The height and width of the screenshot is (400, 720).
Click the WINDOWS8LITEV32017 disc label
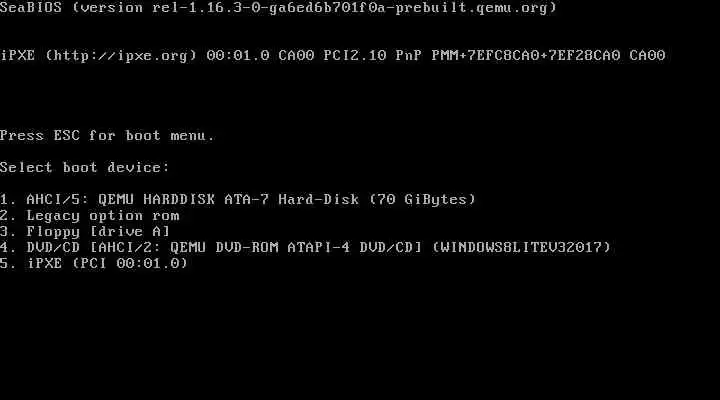(522, 247)
